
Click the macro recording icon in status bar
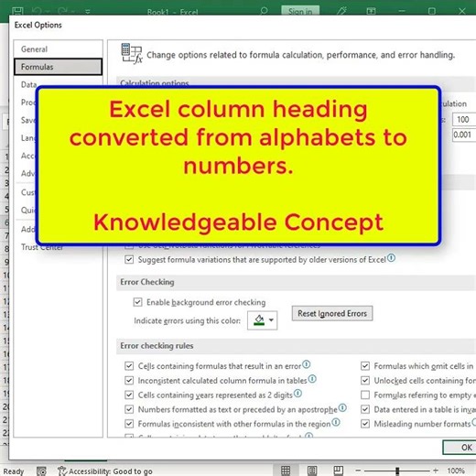[x=41, y=471]
